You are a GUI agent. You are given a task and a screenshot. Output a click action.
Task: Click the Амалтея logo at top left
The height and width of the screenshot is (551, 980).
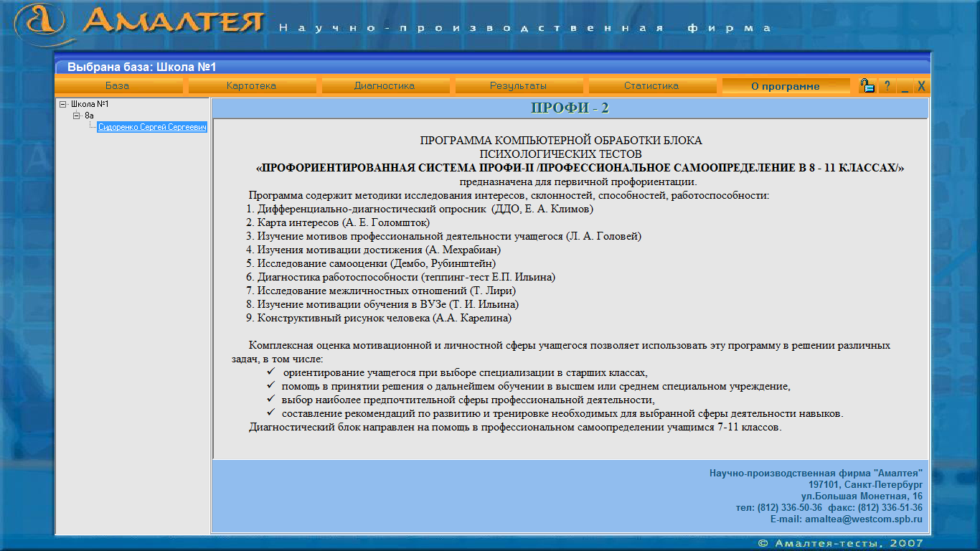point(140,24)
